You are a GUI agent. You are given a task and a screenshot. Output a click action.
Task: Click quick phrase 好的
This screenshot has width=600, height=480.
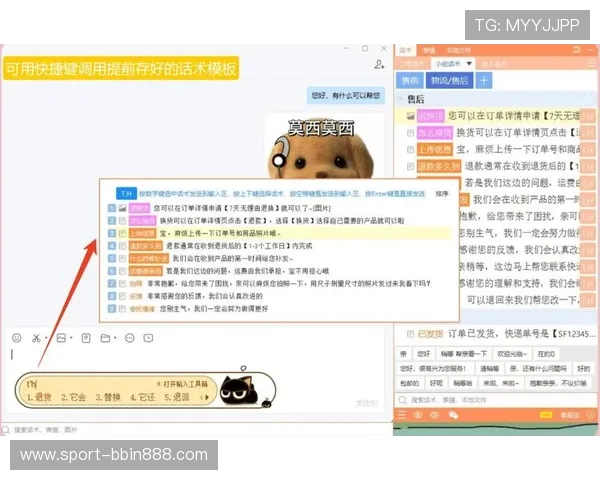(x=583, y=369)
